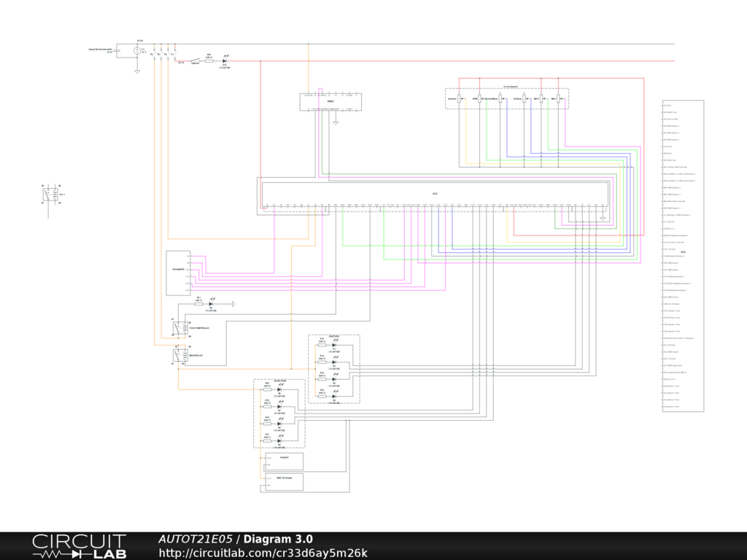Toggle the ON/OFF switch on the KL15 line
This screenshot has width=747, height=560.
click(x=195, y=61)
